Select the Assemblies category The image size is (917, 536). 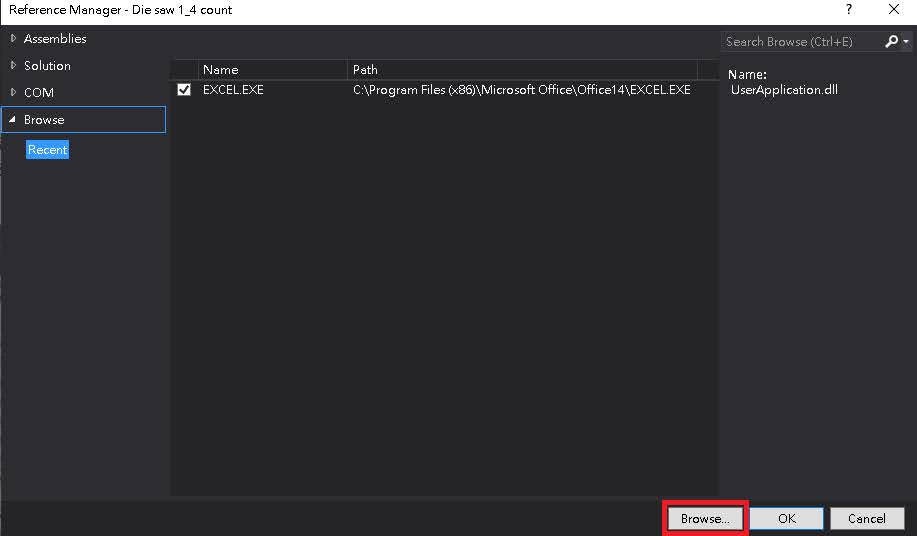[x=55, y=39]
